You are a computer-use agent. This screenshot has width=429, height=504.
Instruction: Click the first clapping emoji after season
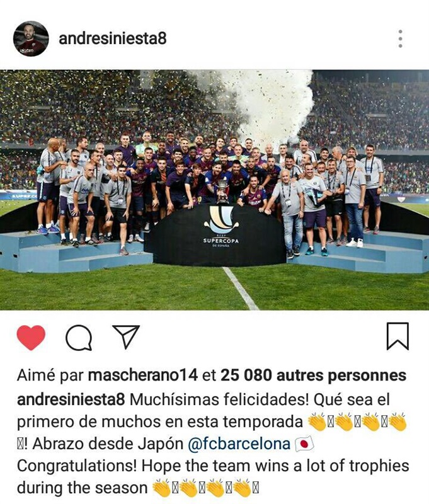tap(161, 488)
